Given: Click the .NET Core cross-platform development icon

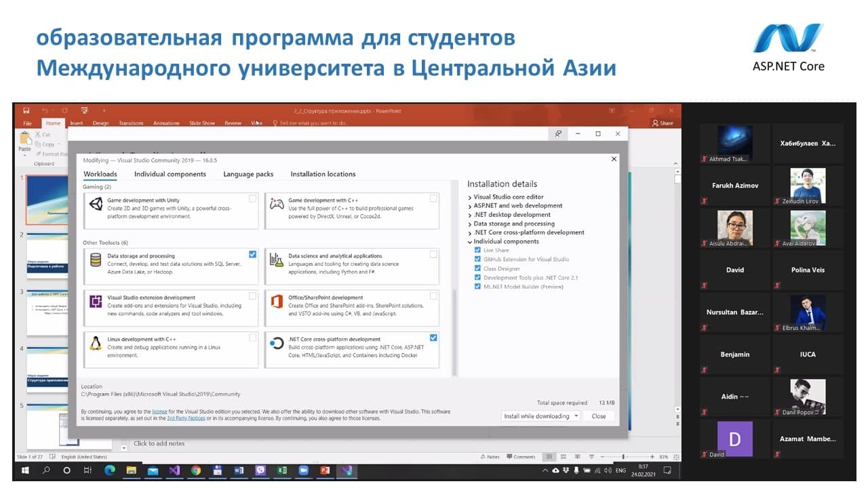Looking at the screenshot, I should 277,342.
